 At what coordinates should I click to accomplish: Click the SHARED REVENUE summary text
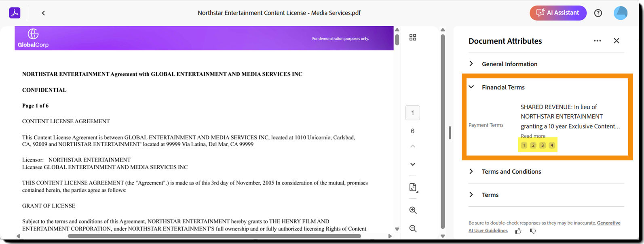(x=570, y=116)
